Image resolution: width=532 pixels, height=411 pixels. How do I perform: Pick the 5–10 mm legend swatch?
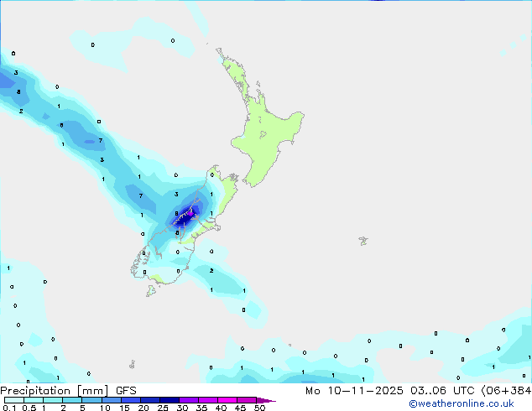pos(91,400)
